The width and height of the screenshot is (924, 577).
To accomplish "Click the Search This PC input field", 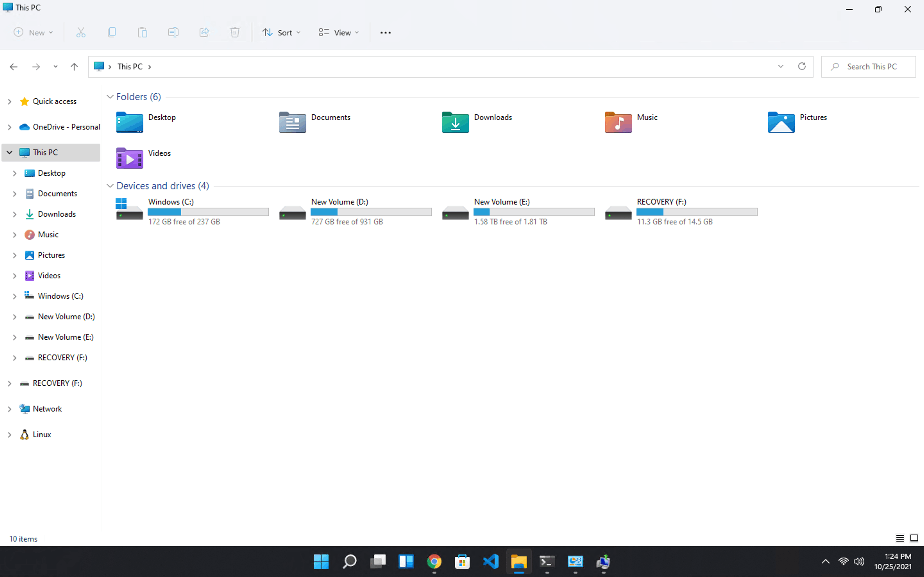I will click(871, 66).
